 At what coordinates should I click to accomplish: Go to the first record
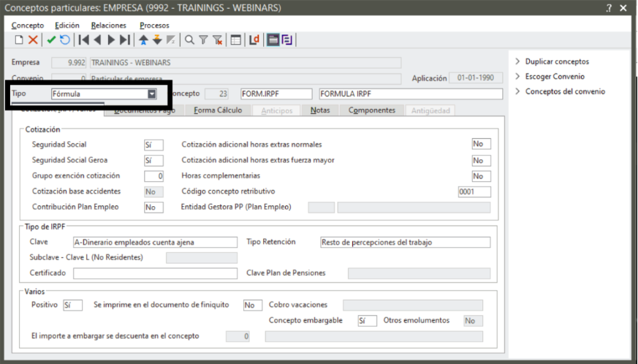84,40
